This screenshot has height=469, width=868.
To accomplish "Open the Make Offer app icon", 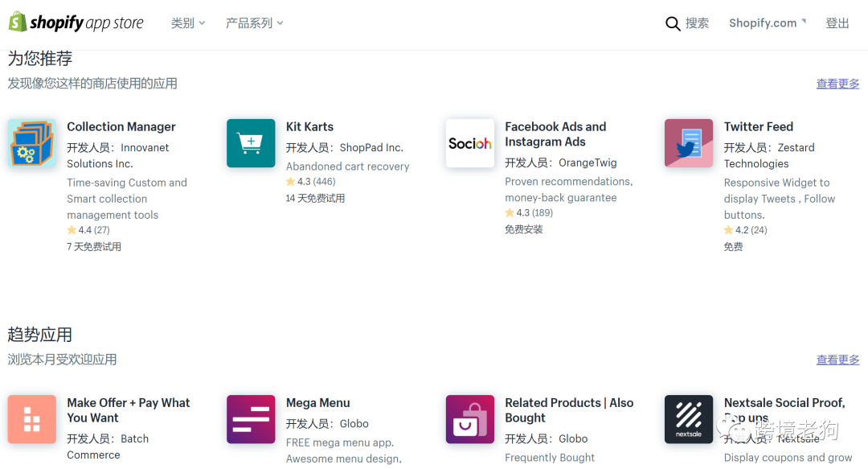I will tap(32, 419).
